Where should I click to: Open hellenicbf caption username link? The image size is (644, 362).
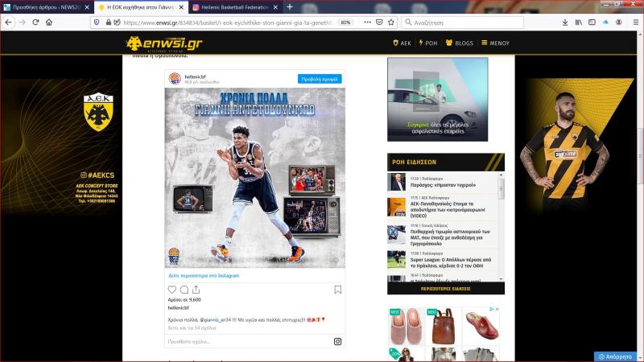pyautogui.click(x=178, y=307)
